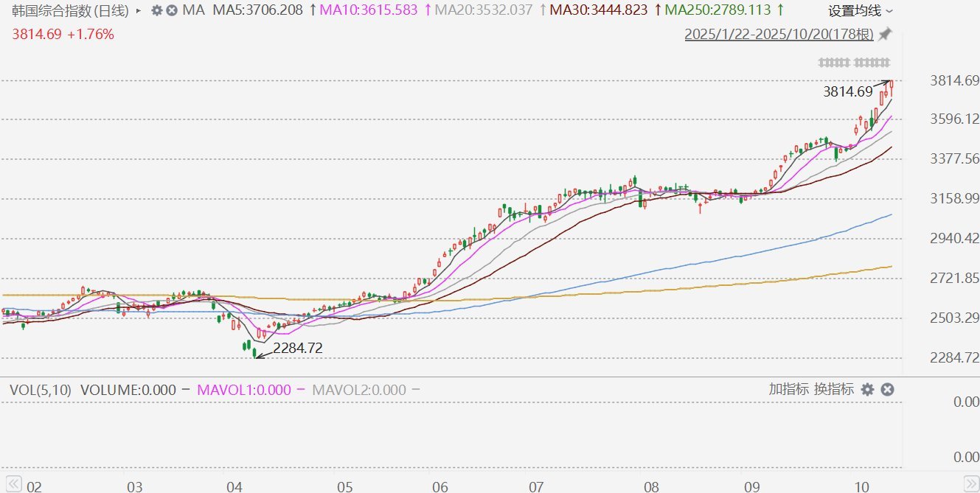Open the 2025/1/22-2025/10/20 date range link
Viewport: 980px width, 493px height.
click(x=779, y=34)
